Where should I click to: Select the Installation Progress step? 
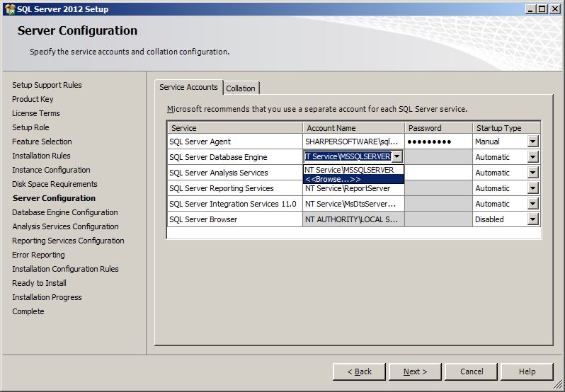pos(47,297)
